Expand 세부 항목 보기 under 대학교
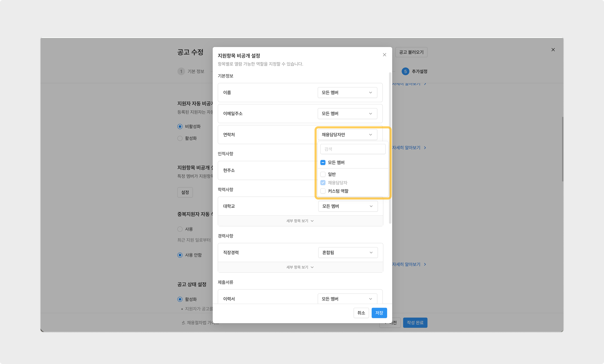Image resolution: width=604 pixels, height=364 pixels. tap(300, 221)
